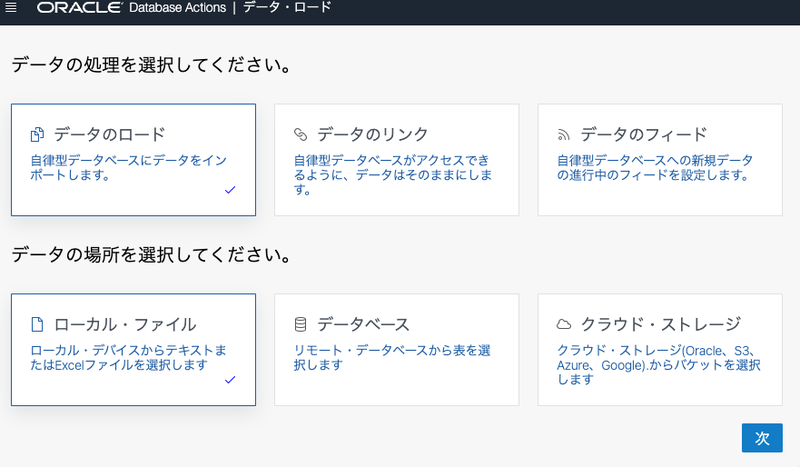Click the データのフィード feed icon
The image size is (800, 467).
(563, 135)
